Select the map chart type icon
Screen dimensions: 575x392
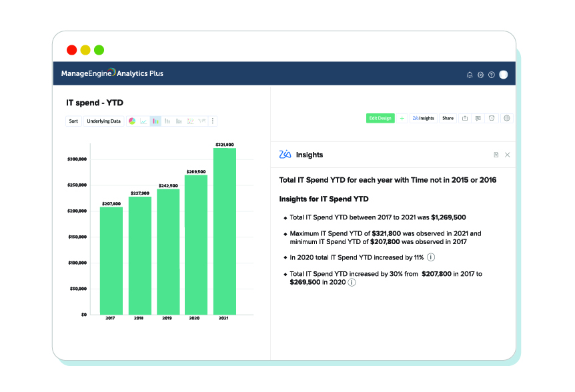point(201,121)
